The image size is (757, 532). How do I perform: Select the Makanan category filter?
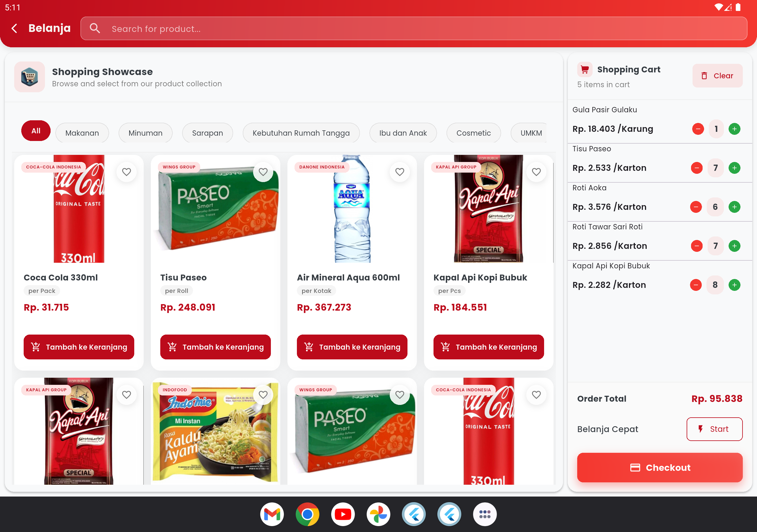coord(82,133)
